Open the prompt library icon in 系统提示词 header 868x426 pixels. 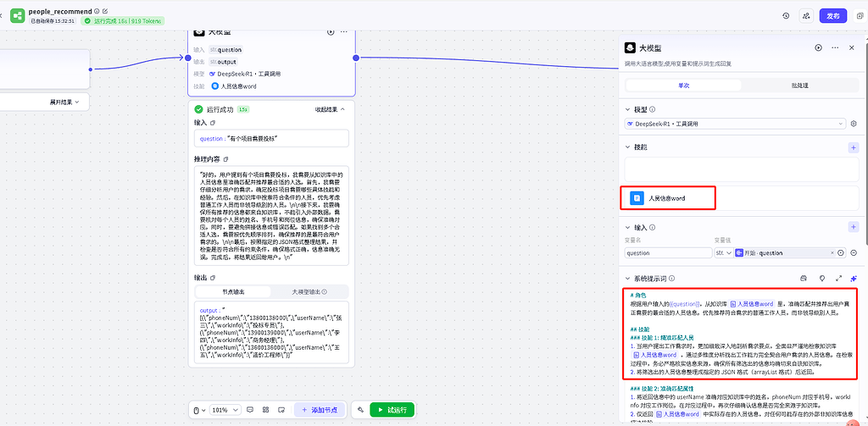coord(804,279)
